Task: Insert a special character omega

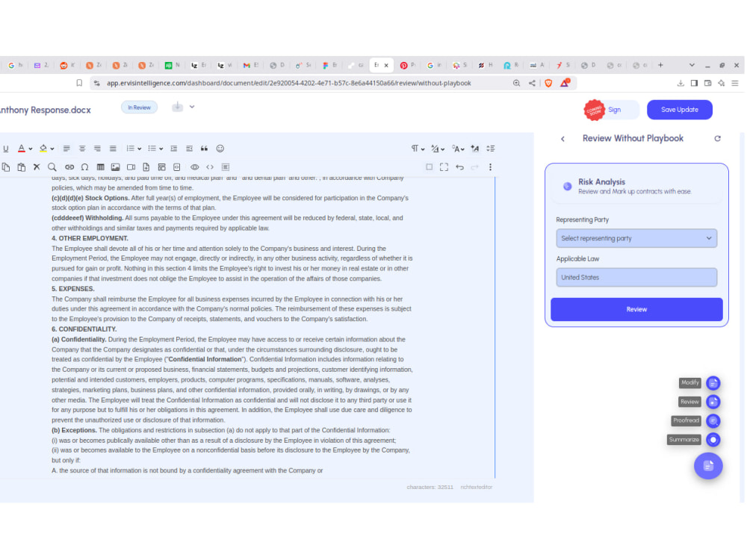Action: pos(85,167)
